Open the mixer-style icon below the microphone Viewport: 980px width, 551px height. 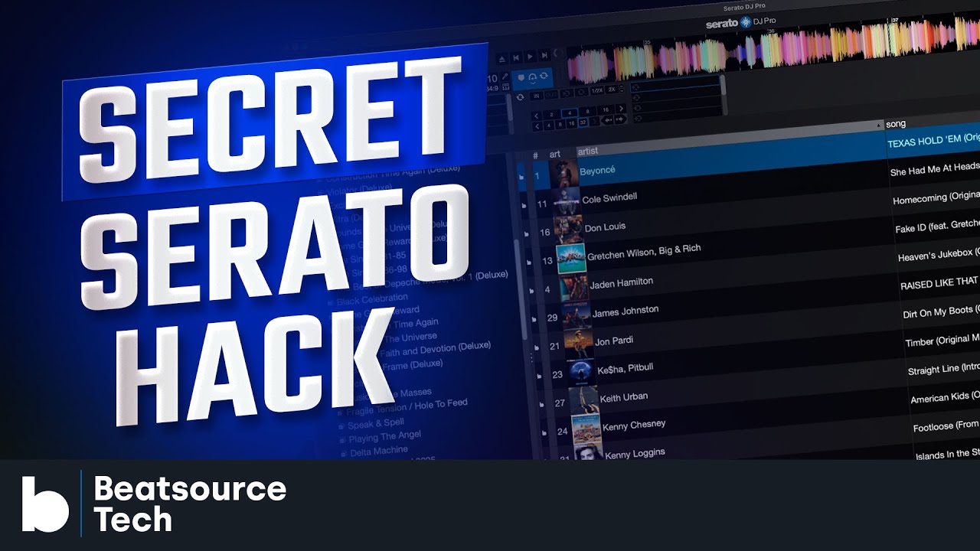(505, 86)
